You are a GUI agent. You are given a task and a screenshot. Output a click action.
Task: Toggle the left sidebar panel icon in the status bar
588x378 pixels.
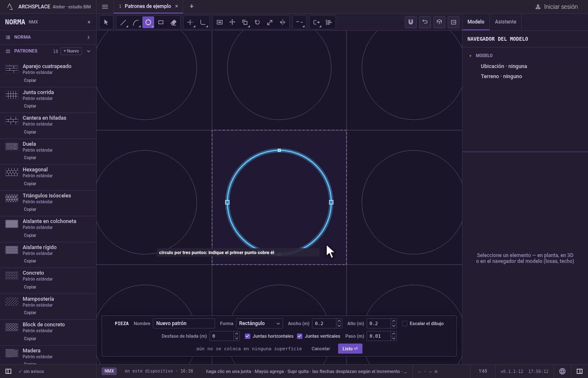[8, 371]
